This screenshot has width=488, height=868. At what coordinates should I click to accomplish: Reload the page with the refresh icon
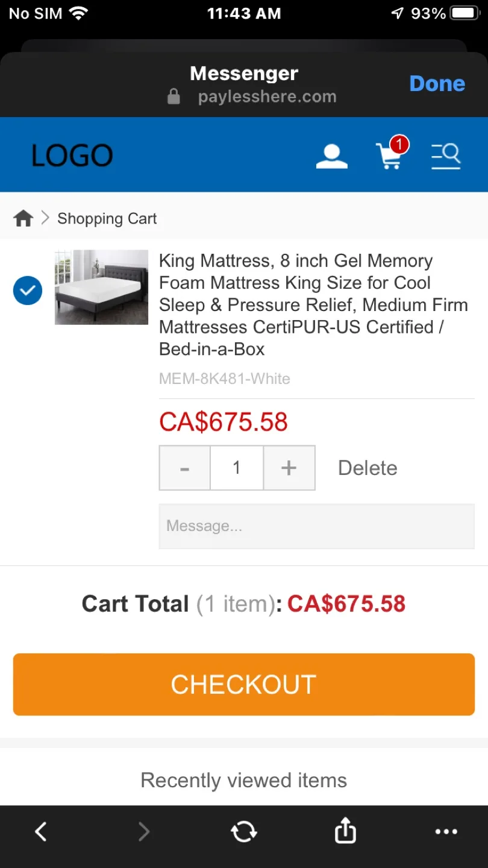click(243, 831)
